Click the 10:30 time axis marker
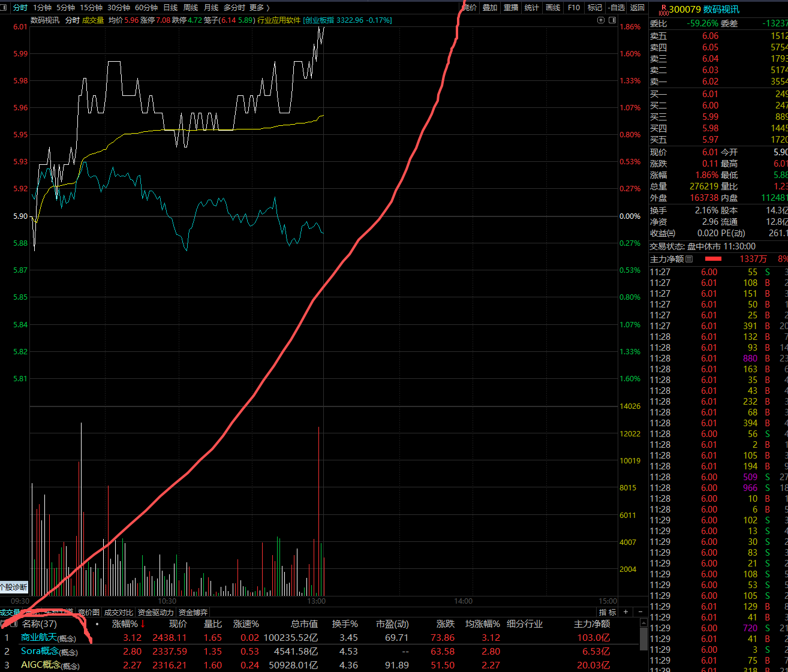The width and height of the screenshot is (788, 672). click(167, 601)
